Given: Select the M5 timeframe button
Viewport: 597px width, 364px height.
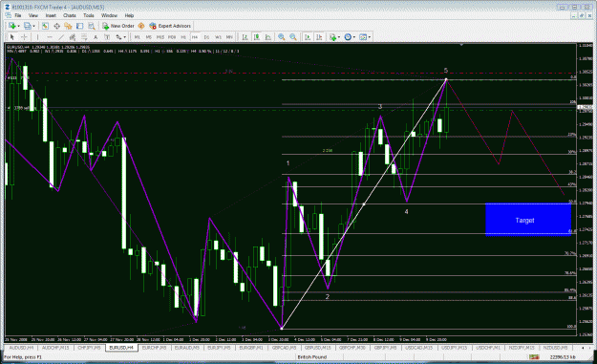Looking at the screenshot, I should (148, 37).
